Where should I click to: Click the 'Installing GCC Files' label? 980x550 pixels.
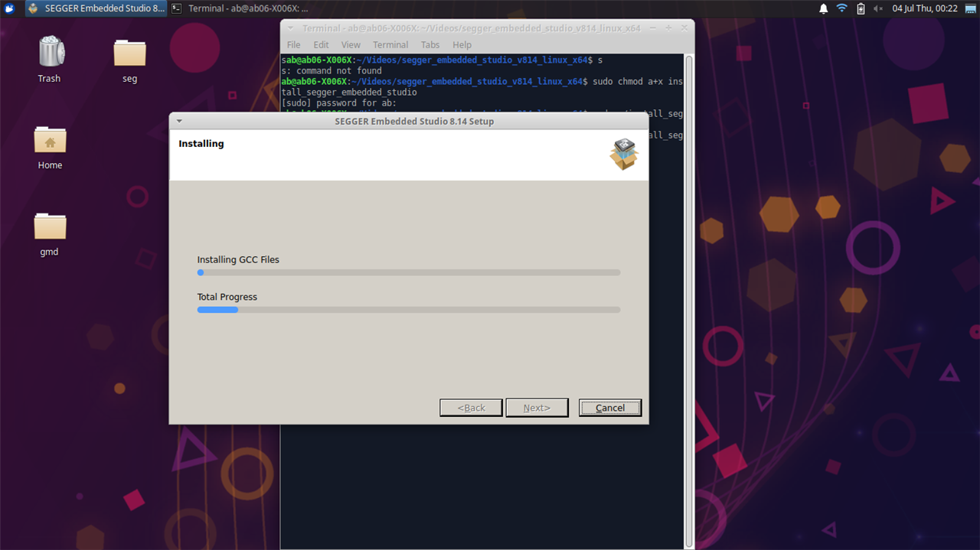238,259
